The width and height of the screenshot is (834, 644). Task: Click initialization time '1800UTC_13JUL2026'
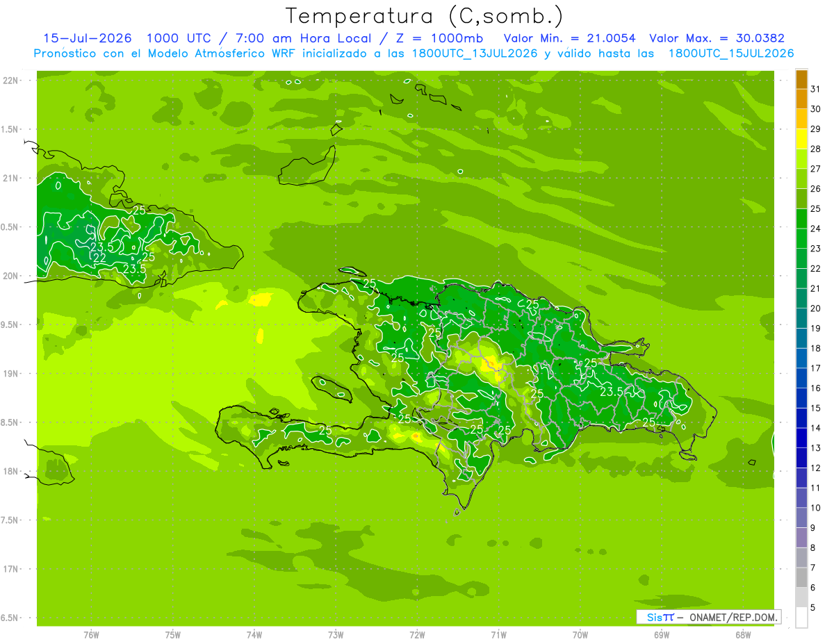point(474,53)
